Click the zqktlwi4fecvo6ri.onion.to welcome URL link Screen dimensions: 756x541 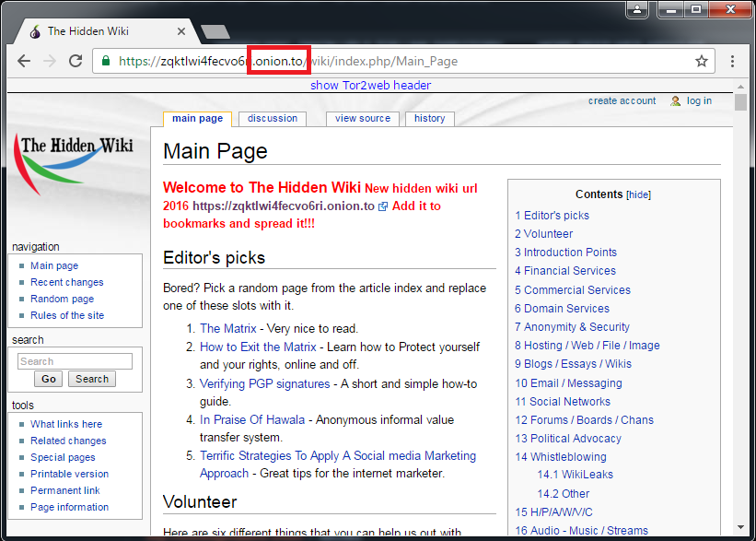click(x=284, y=206)
